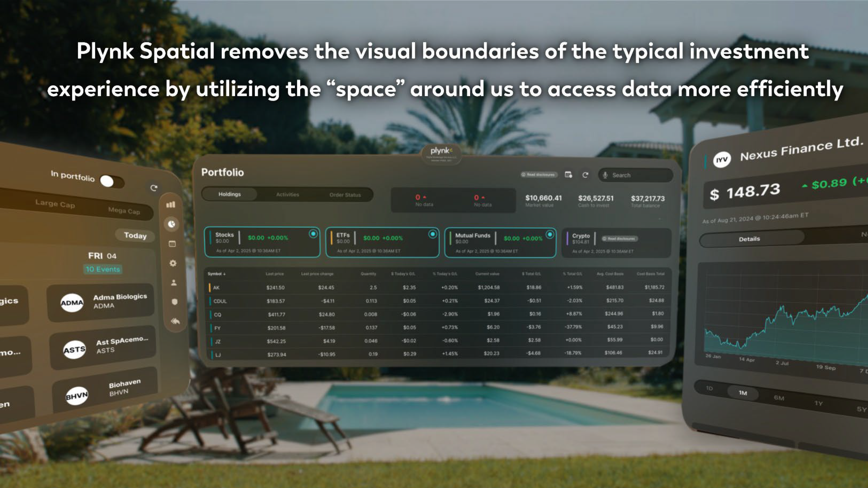Click the $10,660.41 market value
This screenshot has height=488, width=868.
coord(543,198)
